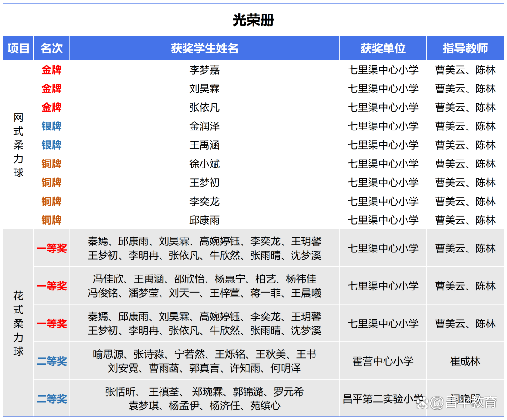507x420 pixels.
Task: Click the 项目 column header
Action: (18, 48)
